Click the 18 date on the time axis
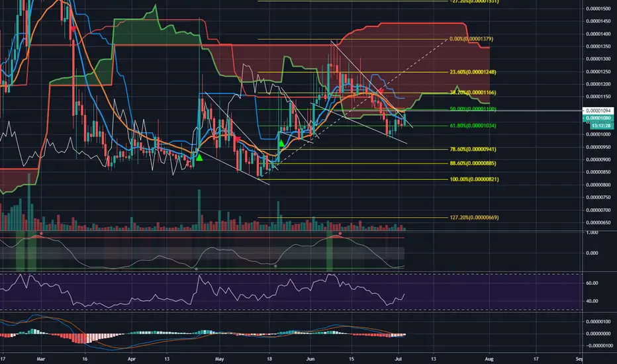 269,359
